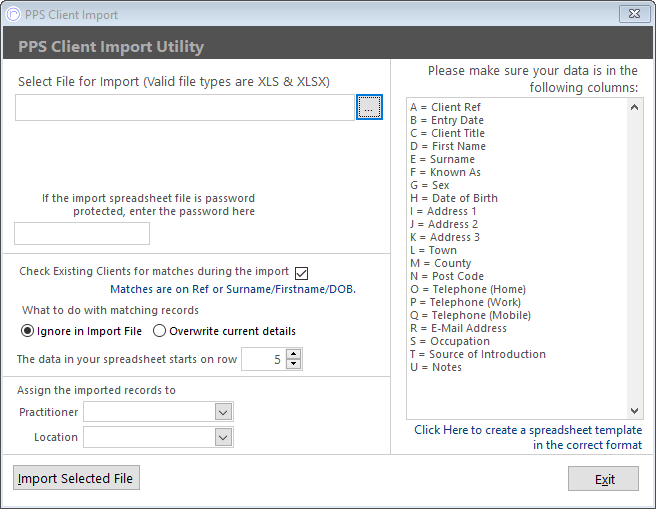Close the PPS Client Import window
This screenshot has height=509, width=656.
coord(634,14)
